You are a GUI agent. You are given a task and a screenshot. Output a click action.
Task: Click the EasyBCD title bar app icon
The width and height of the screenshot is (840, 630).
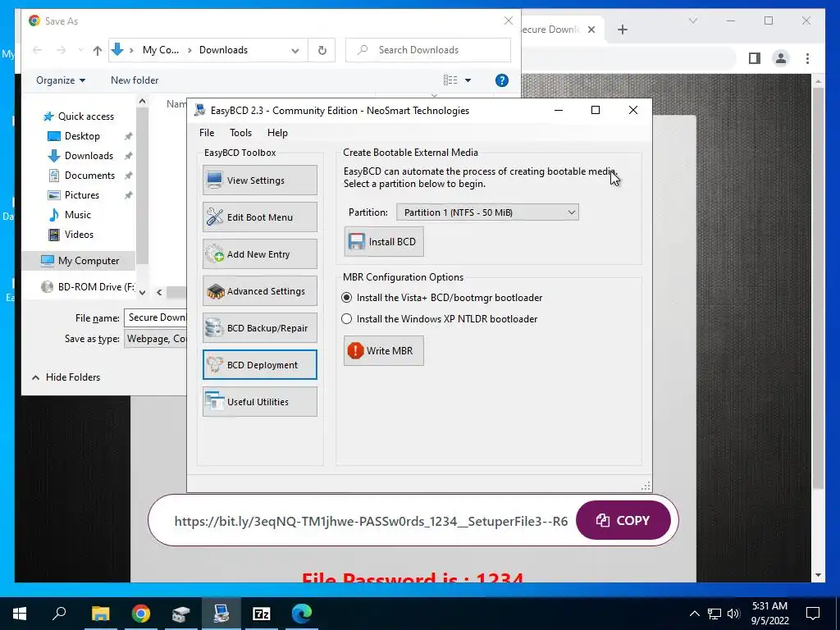(200, 111)
